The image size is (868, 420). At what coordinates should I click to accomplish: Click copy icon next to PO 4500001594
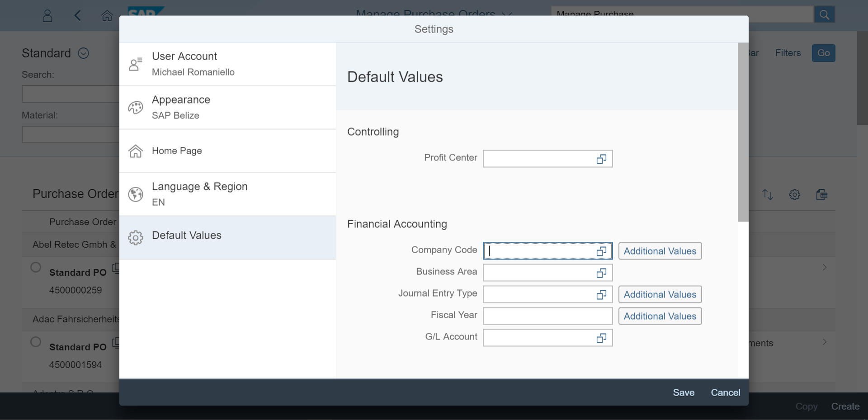pos(116,343)
